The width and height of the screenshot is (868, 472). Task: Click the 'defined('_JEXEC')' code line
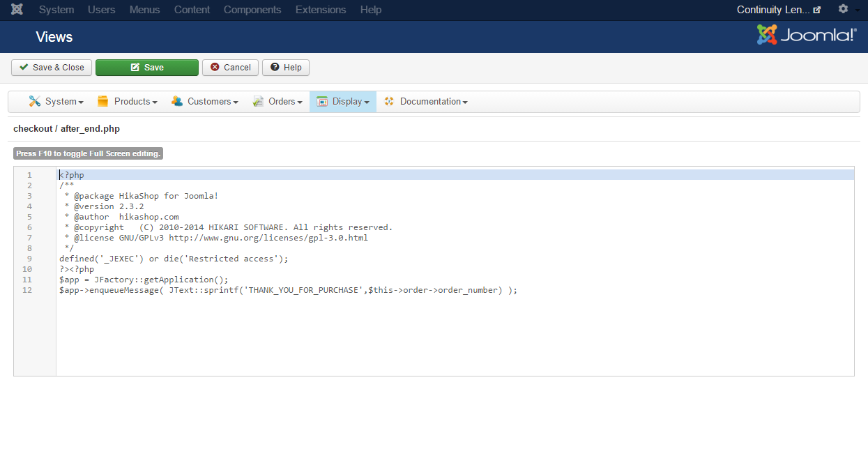click(174, 259)
